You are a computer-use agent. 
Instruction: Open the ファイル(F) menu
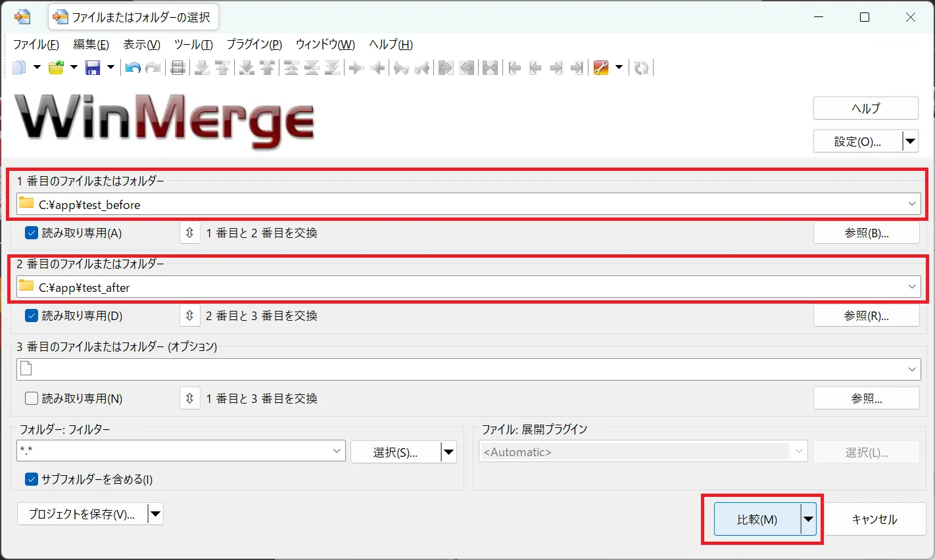click(36, 45)
